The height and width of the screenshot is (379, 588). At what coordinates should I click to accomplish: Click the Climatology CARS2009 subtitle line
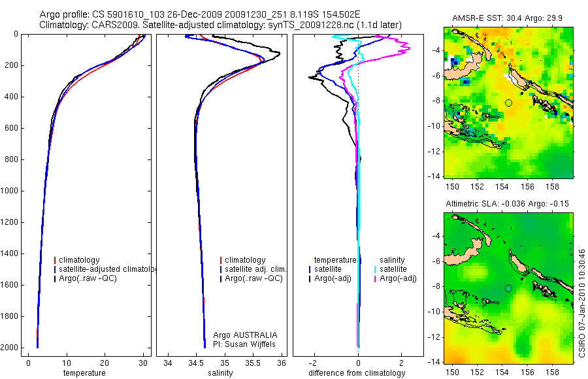pyautogui.click(x=221, y=25)
